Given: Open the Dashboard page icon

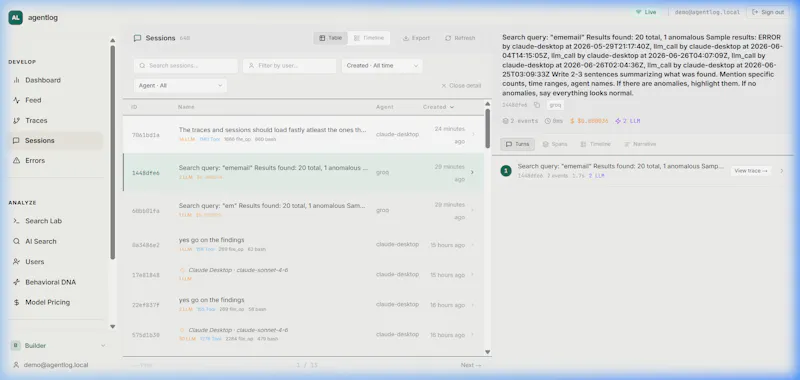Looking at the screenshot, I should pyautogui.click(x=16, y=80).
